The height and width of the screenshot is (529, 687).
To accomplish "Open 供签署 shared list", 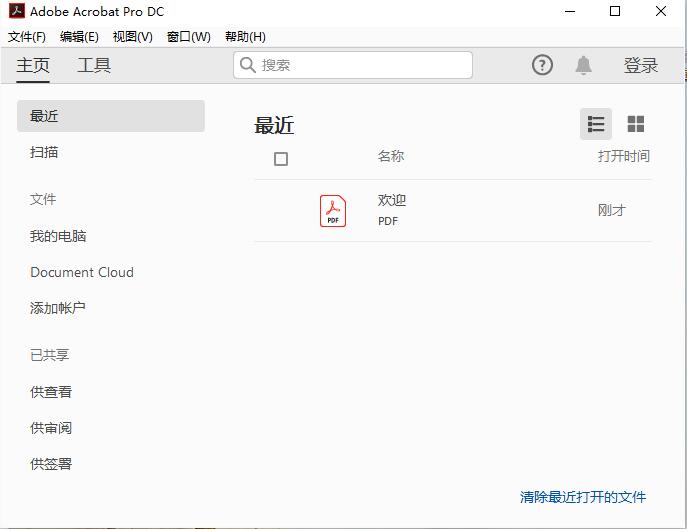I will pos(51,464).
